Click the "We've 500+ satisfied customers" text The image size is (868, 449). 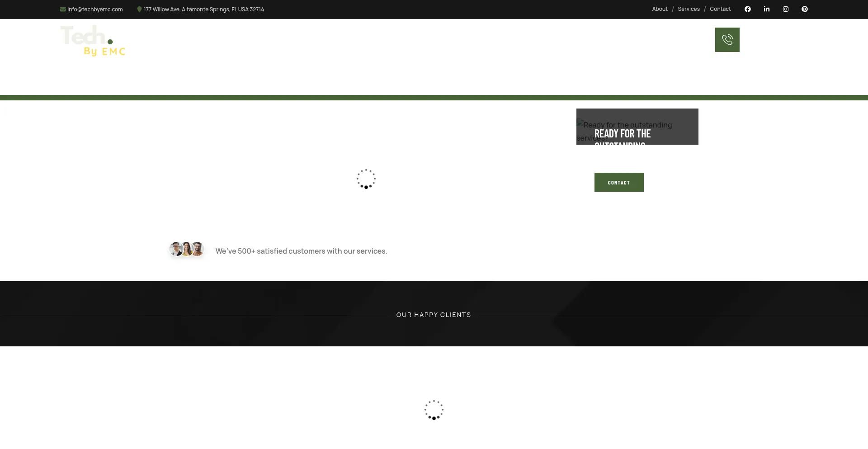click(x=301, y=251)
